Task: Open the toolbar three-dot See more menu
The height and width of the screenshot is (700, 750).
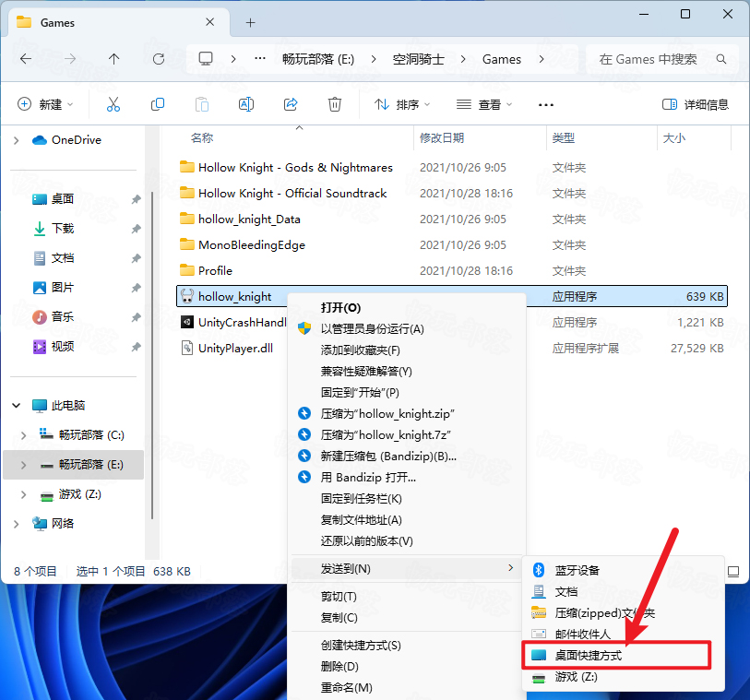Action: [x=546, y=105]
